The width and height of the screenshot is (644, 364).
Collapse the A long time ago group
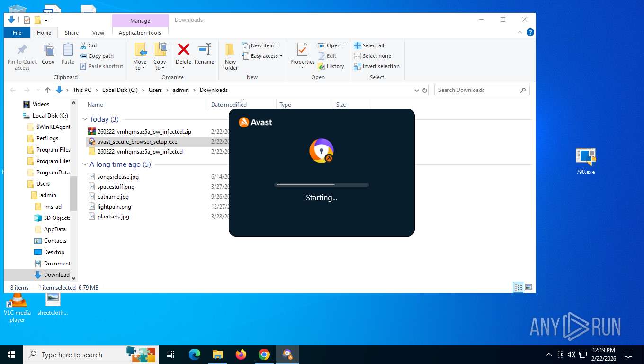point(85,164)
